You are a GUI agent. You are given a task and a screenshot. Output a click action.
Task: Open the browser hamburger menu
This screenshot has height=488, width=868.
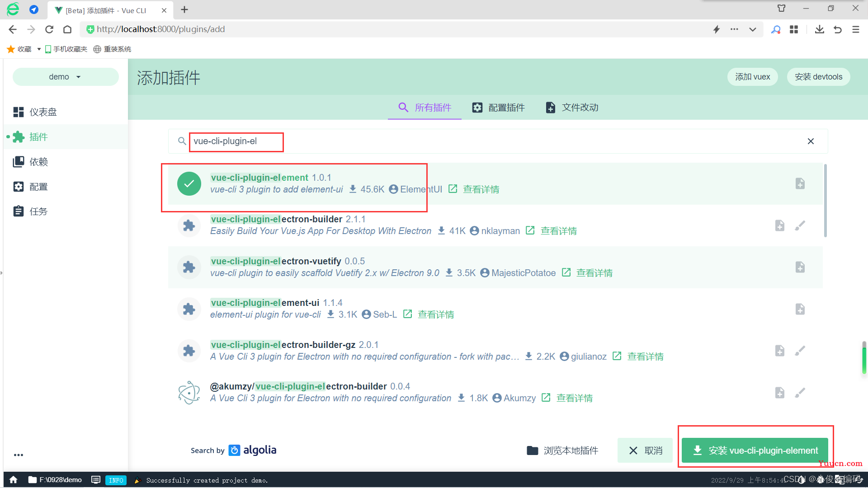pyautogui.click(x=856, y=29)
